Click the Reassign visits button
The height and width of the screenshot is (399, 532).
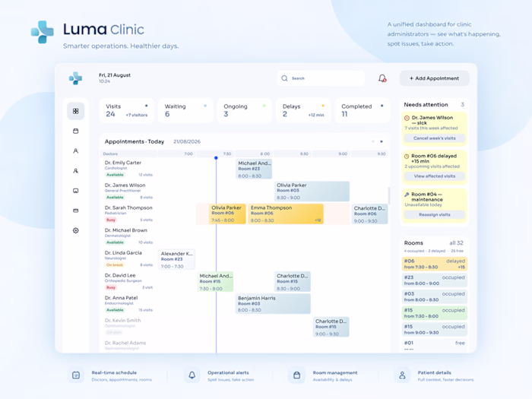click(x=435, y=215)
